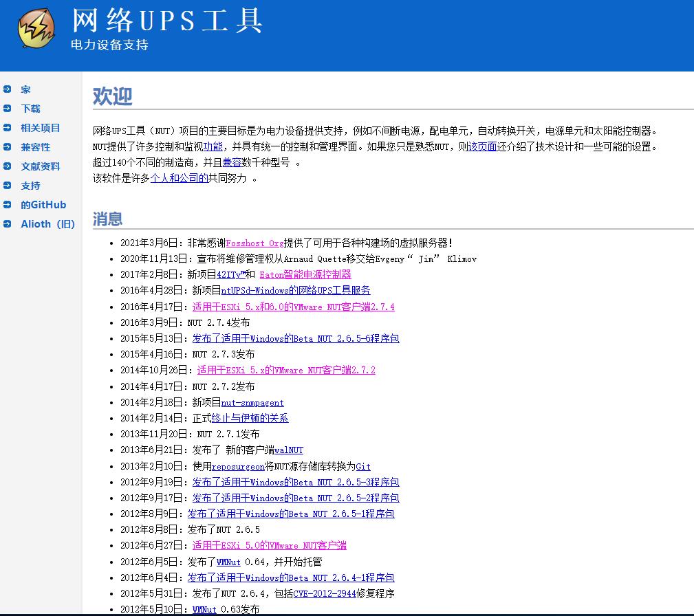Viewport: 694px width, 616px height.
Task: Follow the 功能 link in the intro
Action: [x=213, y=146]
